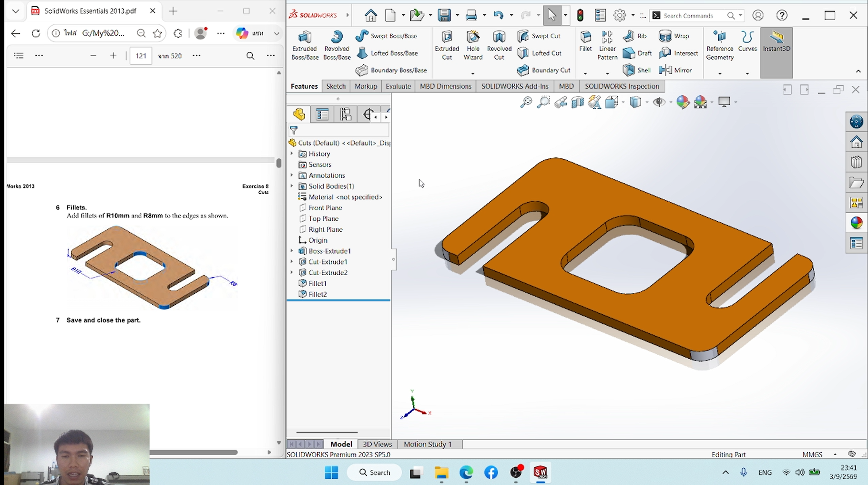Expand the History folder in the tree

coord(292,154)
